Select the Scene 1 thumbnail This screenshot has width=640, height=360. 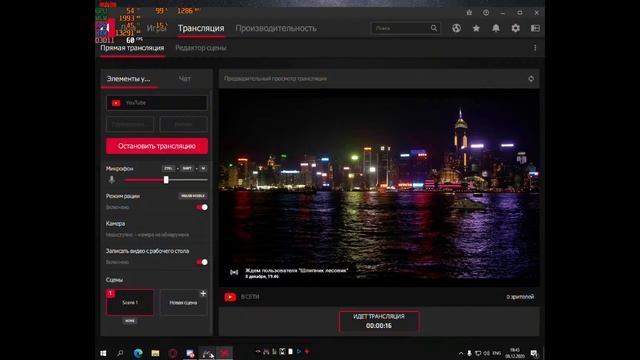[130, 302]
